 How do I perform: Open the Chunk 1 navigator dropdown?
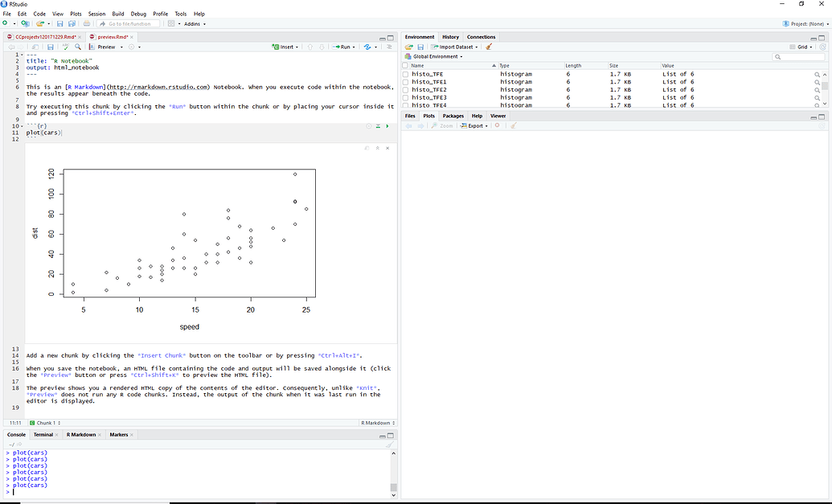(x=45, y=423)
